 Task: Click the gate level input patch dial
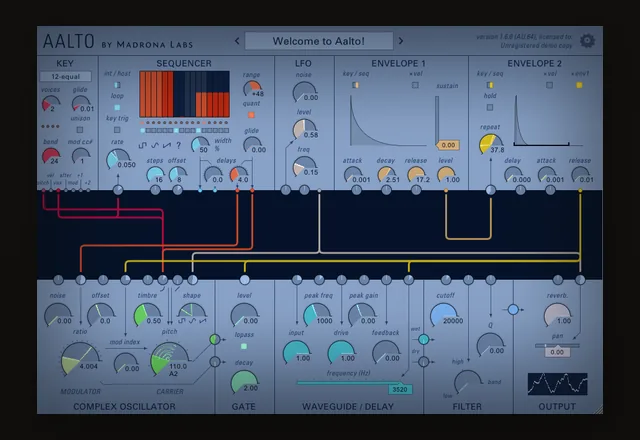[x=244, y=280]
